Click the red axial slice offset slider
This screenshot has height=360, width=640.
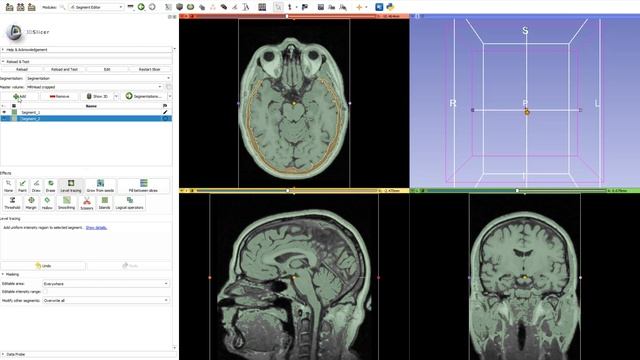tap(287, 16)
